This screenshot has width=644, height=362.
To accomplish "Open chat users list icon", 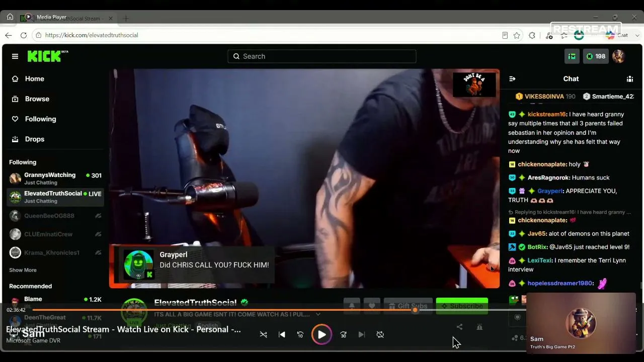I will click(x=630, y=79).
